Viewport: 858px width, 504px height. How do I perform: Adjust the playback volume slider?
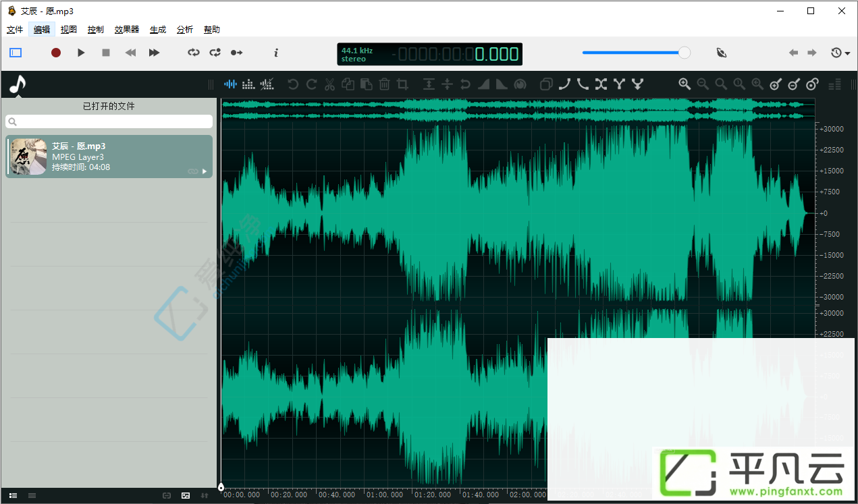click(636, 53)
